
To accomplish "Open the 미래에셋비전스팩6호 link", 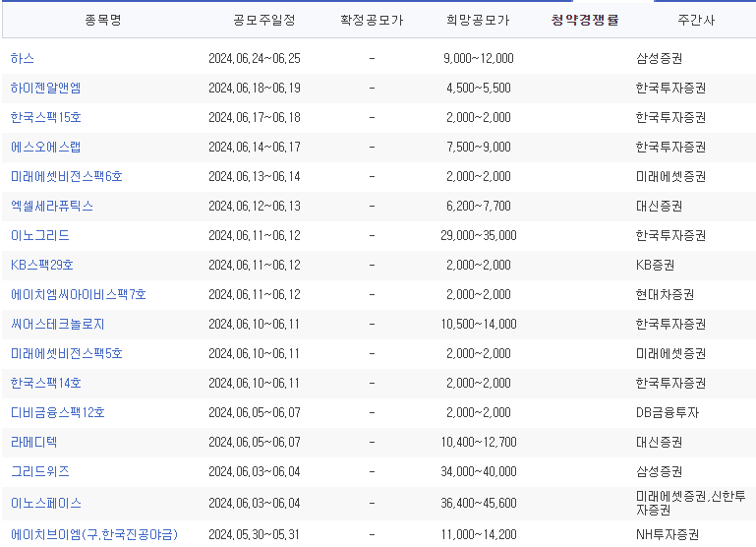I will (x=67, y=176).
